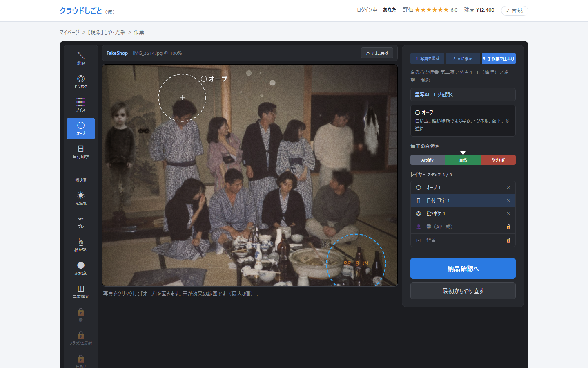
Task: Select the 背景 layer row
Action: pos(463,240)
